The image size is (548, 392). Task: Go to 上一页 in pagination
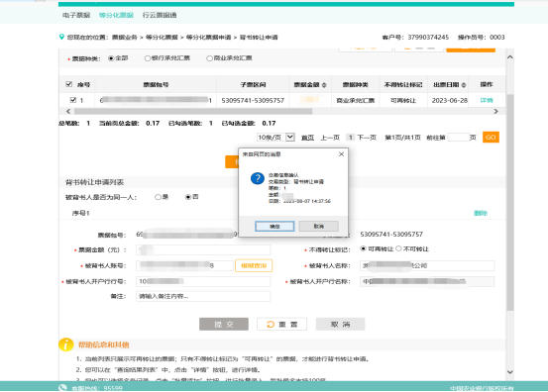(x=330, y=138)
